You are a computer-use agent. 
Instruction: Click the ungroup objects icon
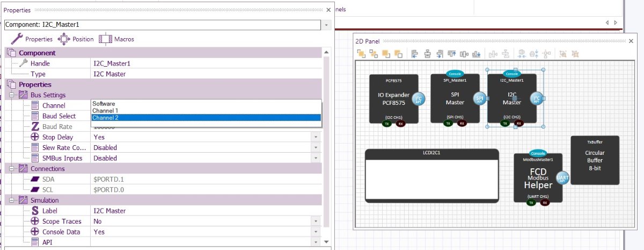pos(576,54)
